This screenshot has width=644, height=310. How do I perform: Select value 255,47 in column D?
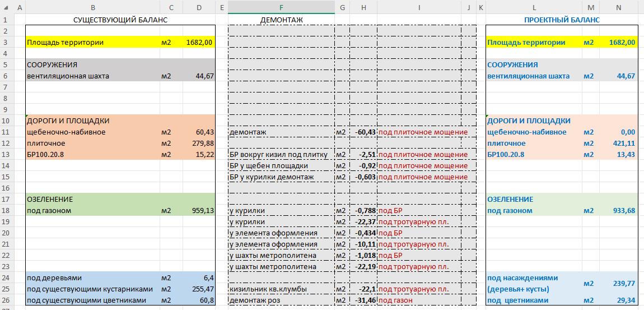tap(199, 289)
